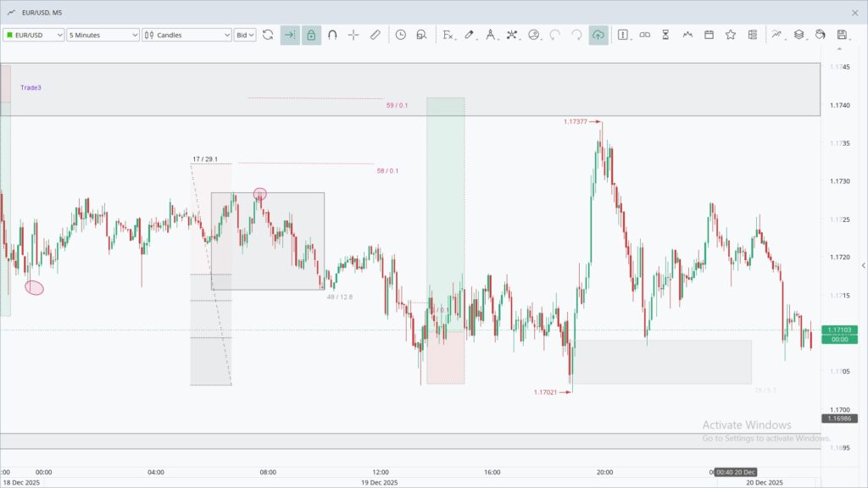Open the calendar events icon

709,35
